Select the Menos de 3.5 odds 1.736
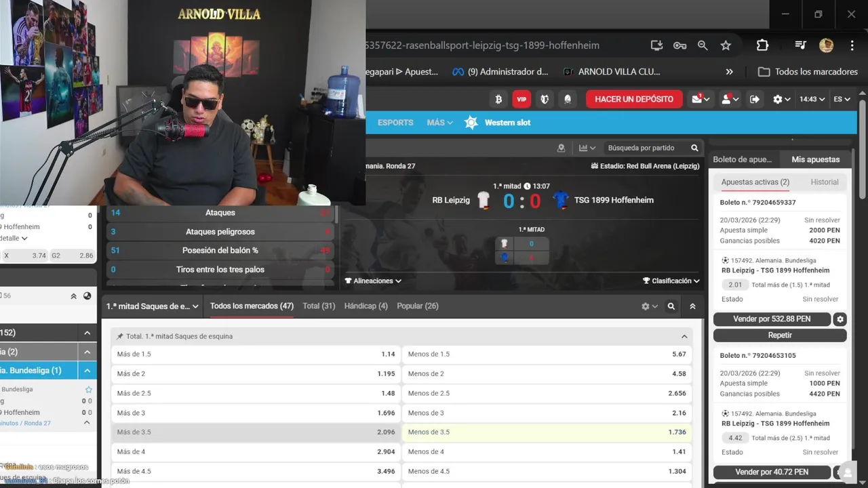Image resolution: width=868 pixels, height=488 pixels. click(x=547, y=432)
